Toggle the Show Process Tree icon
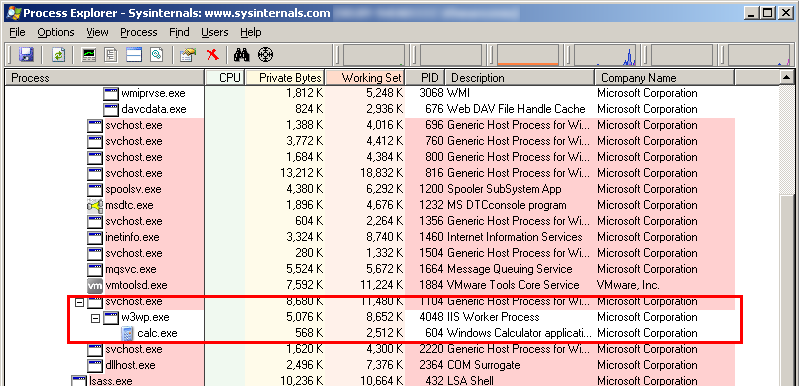Viewport: 799px width, 386px height. coord(111,54)
